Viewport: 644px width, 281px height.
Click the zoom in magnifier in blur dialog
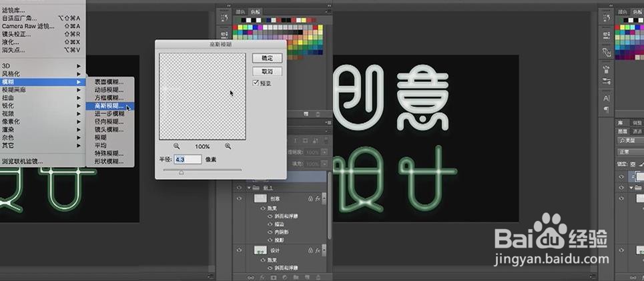228,146
